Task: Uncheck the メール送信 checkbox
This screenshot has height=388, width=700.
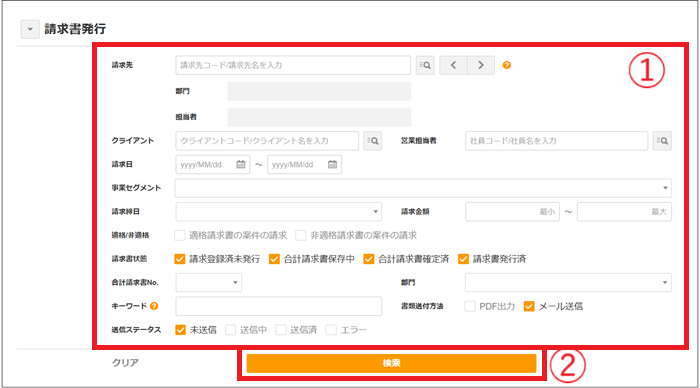Action: [529, 306]
